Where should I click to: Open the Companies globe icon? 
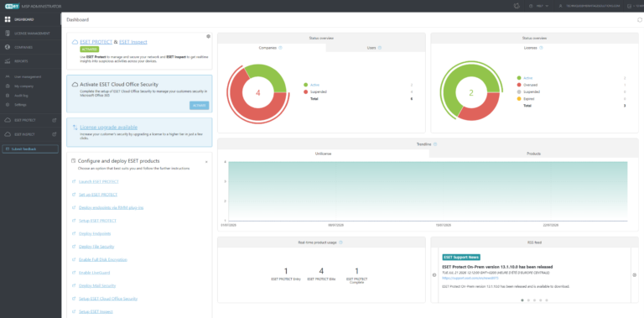click(8, 47)
